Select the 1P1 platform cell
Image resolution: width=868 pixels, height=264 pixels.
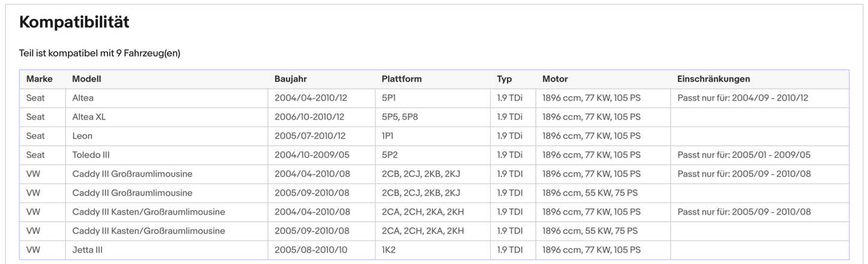tap(387, 136)
